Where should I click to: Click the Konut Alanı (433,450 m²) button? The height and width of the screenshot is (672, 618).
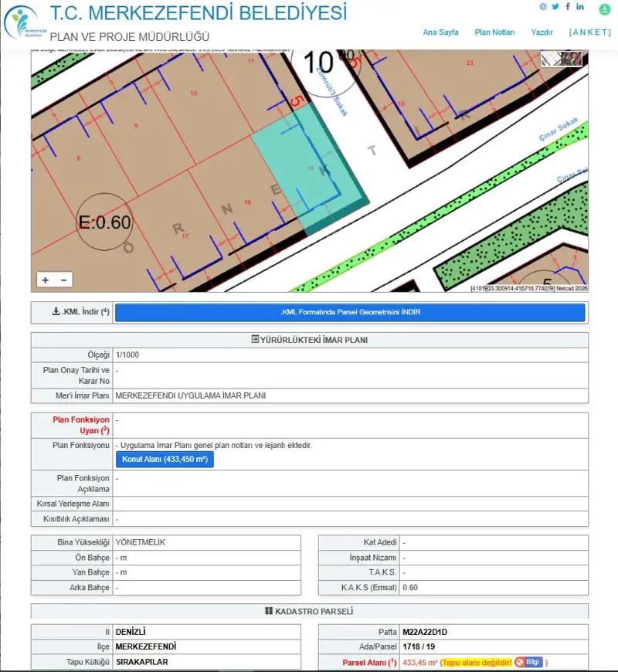(x=165, y=460)
